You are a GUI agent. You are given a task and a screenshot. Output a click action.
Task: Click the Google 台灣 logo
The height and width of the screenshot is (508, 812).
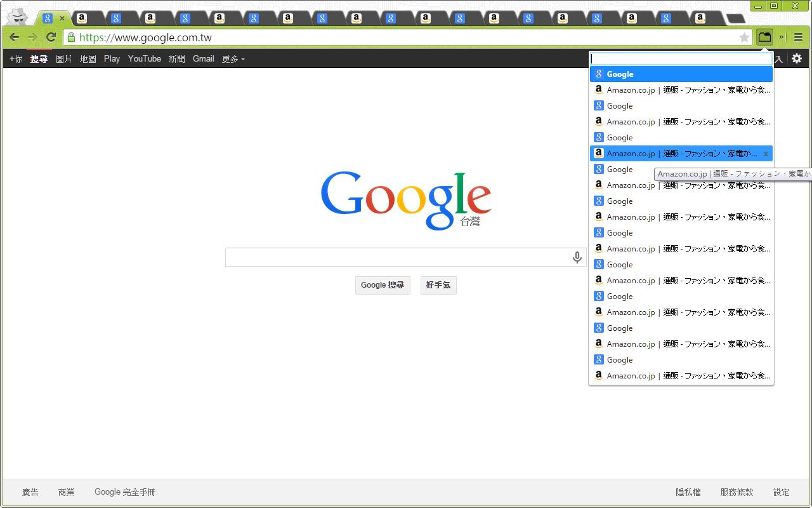click(x=406, y=199)
